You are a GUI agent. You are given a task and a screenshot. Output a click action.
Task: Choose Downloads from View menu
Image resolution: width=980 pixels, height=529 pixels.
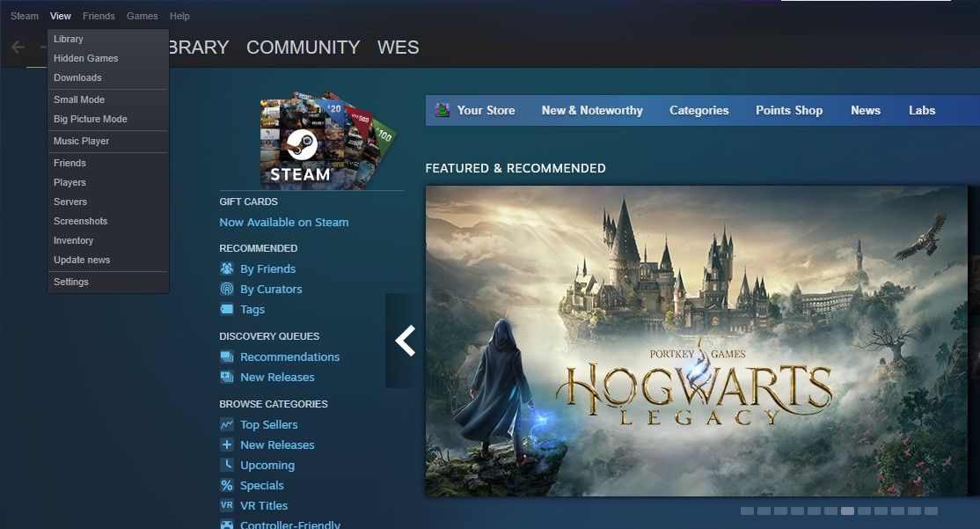coord(108,77)
